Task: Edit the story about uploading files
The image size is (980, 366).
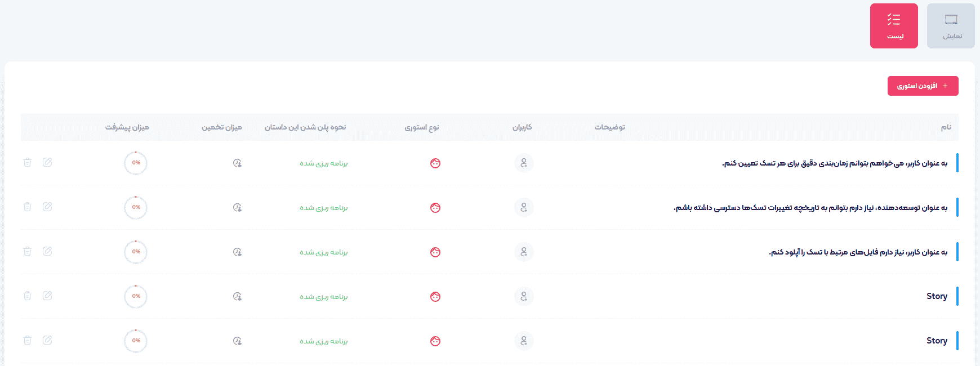Action: click(x=47, y=251)
